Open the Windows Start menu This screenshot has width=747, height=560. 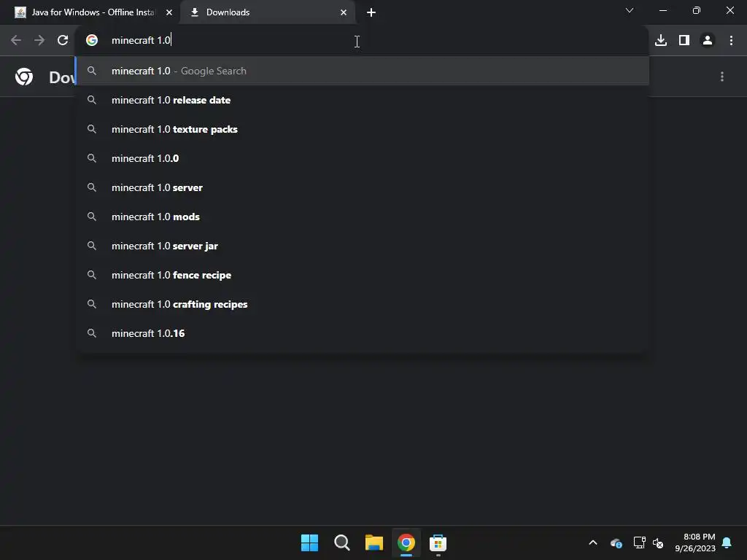[309, 542]
